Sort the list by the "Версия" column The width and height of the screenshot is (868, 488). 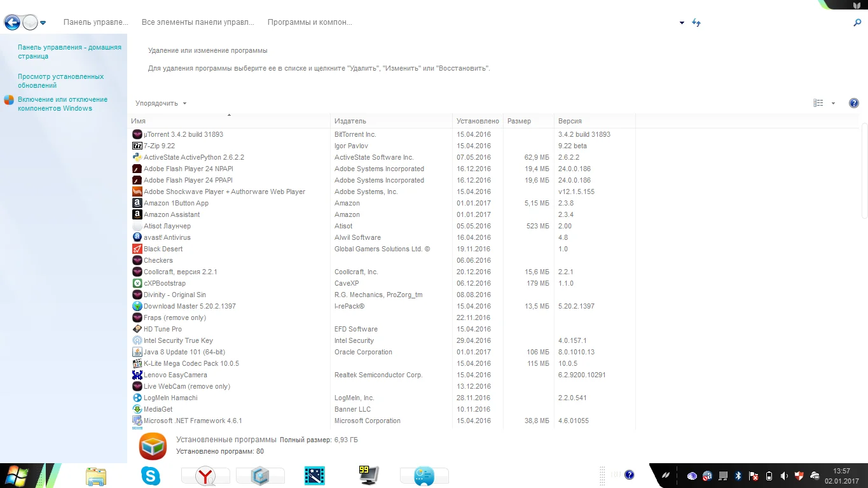coord(595,121)
